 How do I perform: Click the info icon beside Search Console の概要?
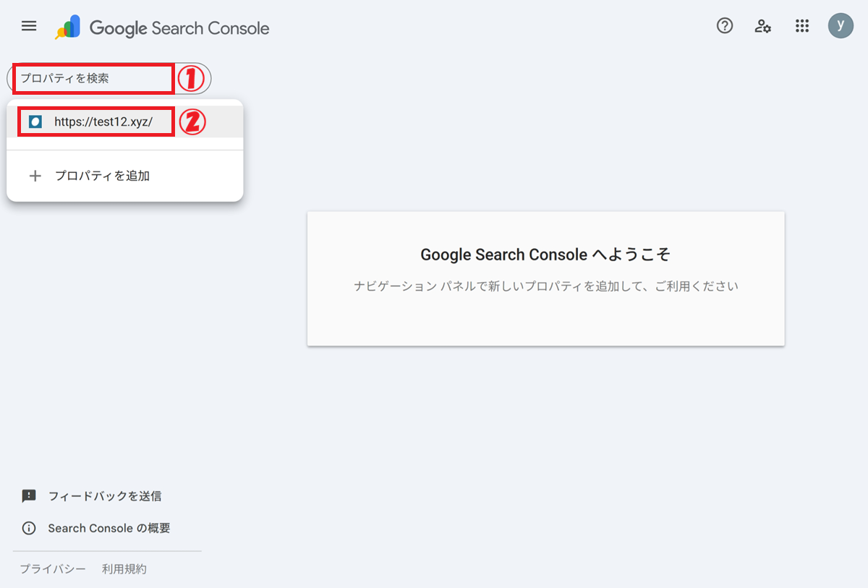click(29, 528)
